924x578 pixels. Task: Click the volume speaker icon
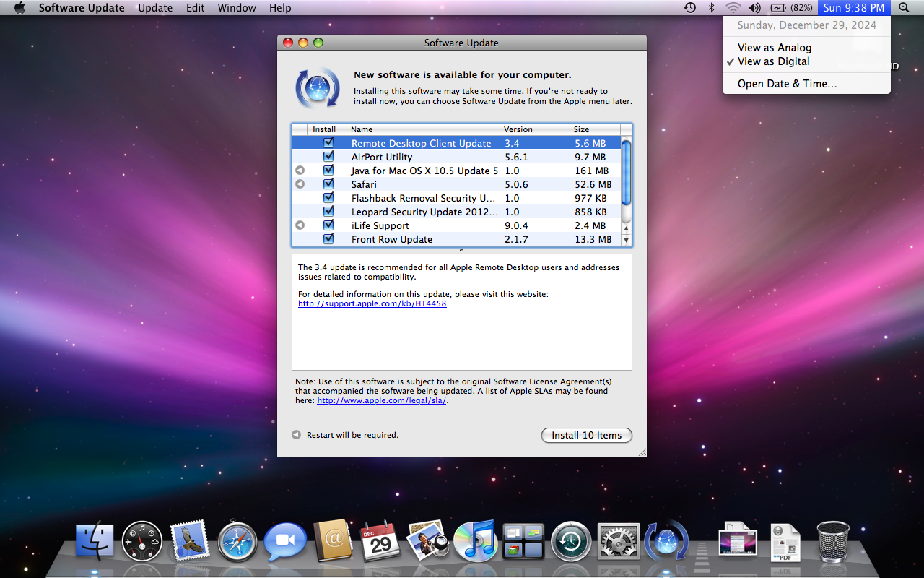(x=754, y=8)
